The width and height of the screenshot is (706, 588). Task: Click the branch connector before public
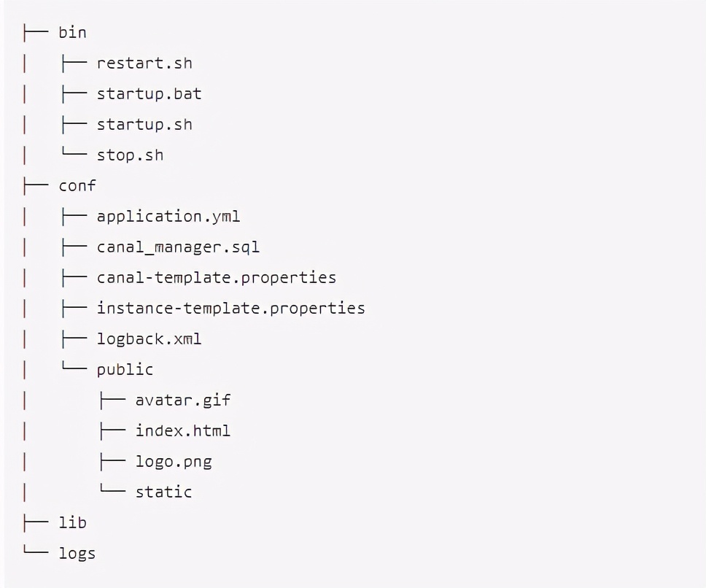(x=74, y=366)
